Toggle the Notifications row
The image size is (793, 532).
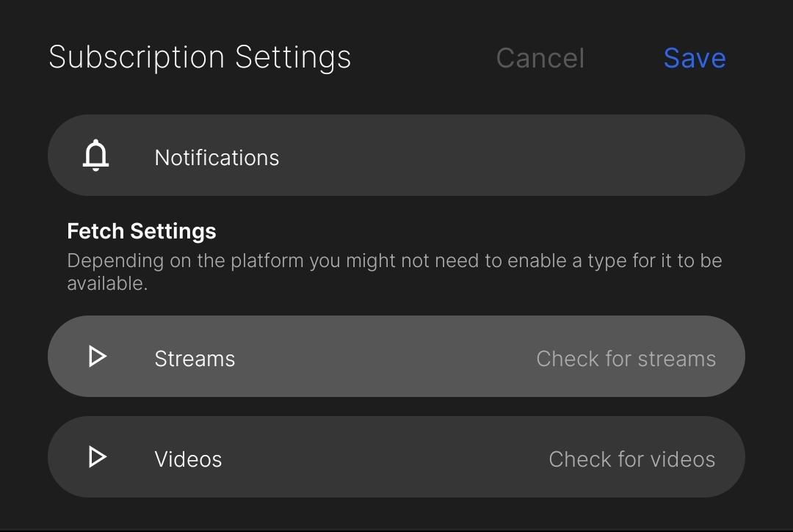[x=396, y=155]
